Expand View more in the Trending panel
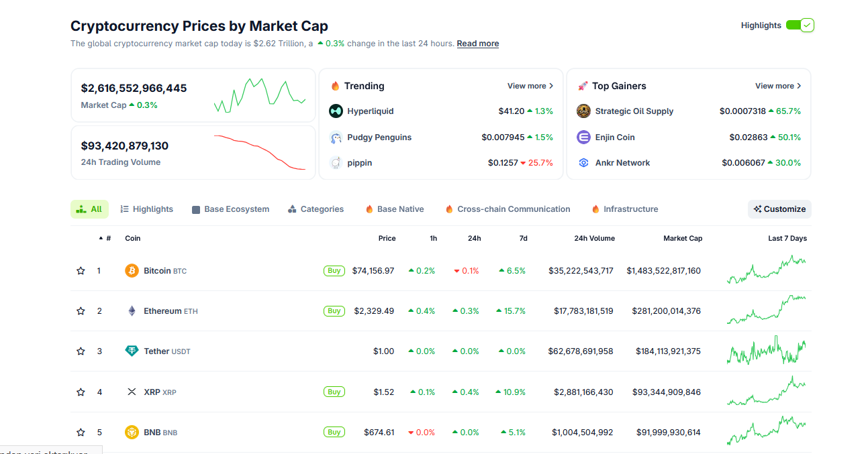The image size is (868, 454). click(530, 86)
